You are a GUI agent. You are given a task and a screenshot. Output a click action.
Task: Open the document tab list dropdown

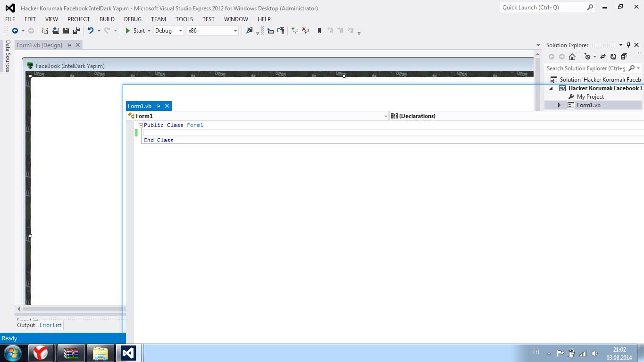point(538,45)
